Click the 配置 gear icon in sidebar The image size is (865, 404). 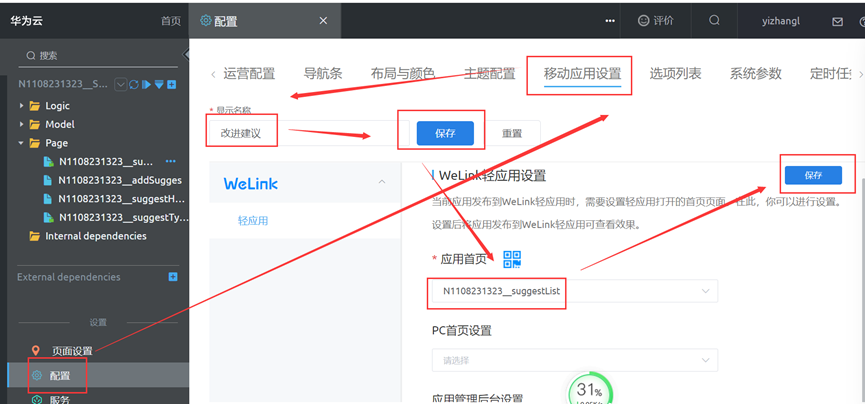(x=37, y=376)
